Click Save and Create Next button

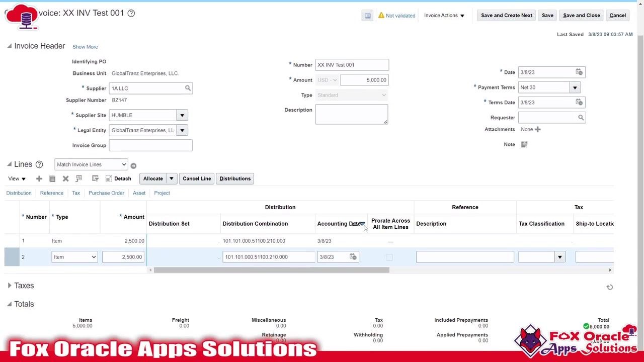(507, 16)
